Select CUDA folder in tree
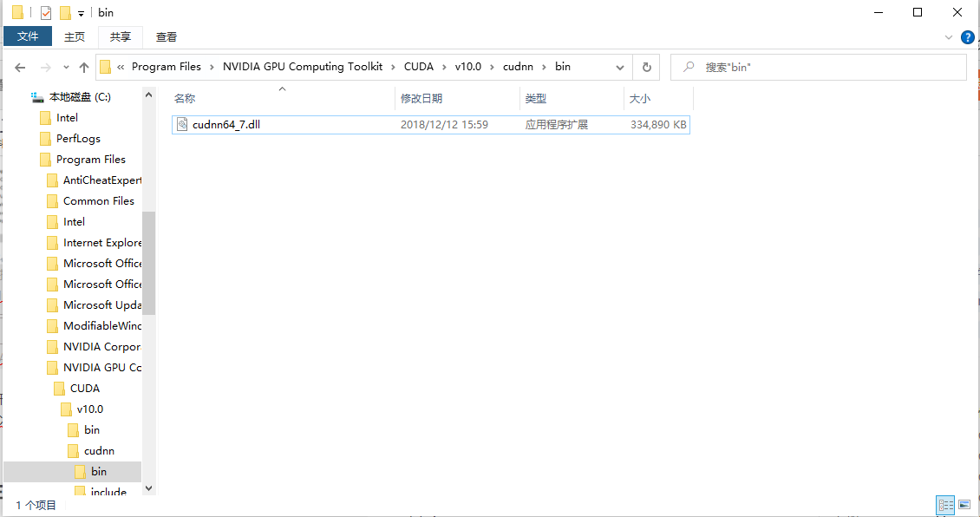This screenshot has width=980, height=517. click(85, 389)
